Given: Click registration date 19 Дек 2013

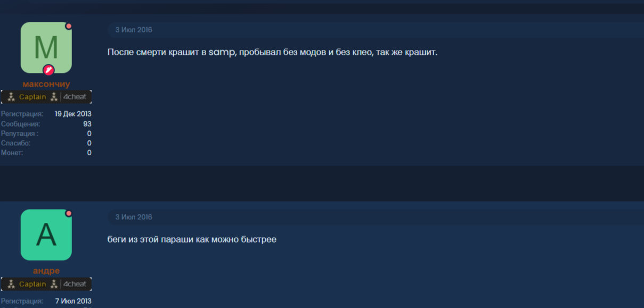Looking at the screenshot, I should [x=73, y=114].
